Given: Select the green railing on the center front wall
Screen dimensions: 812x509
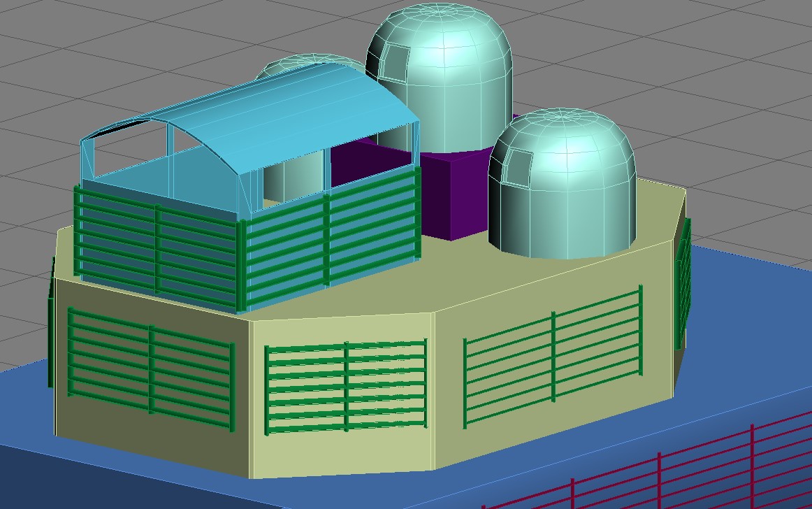Looking at the screenshot, I should 346,386.
